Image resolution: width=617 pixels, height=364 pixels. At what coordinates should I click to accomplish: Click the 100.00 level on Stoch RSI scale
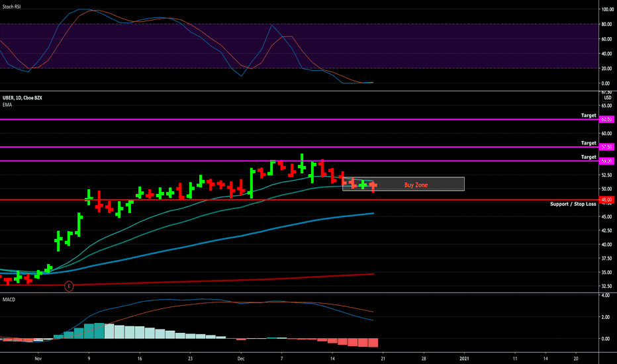pyautogui.click(x=607, y=9)
